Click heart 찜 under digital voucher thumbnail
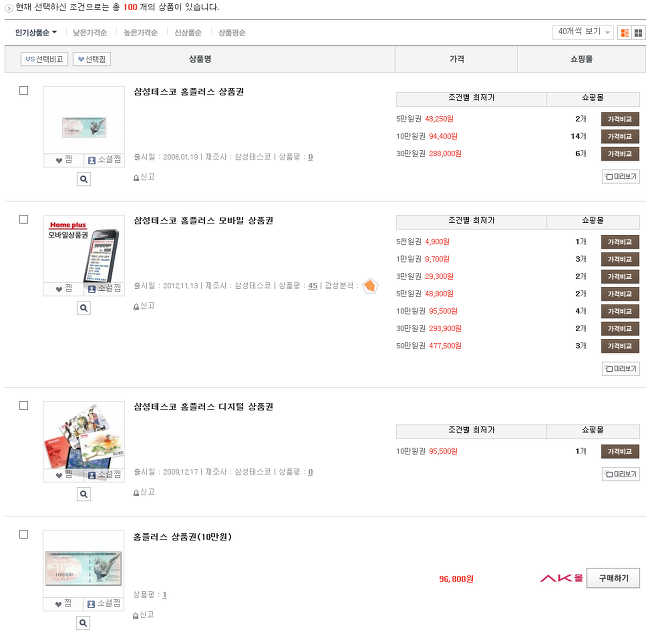This screenshot has width=650, height=632. [x=64, y=475]
